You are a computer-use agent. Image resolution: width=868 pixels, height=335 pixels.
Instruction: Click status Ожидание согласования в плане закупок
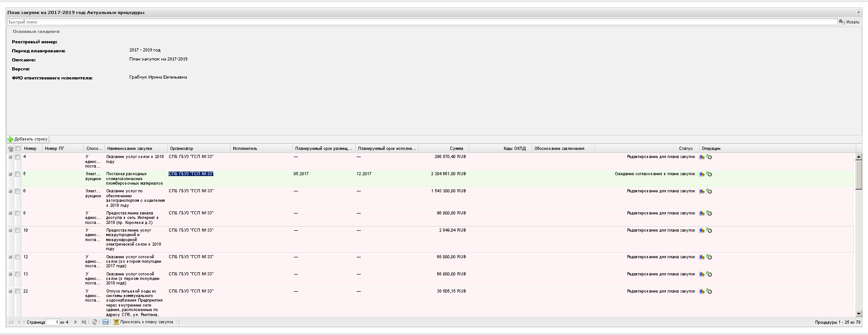coord(655,174)
